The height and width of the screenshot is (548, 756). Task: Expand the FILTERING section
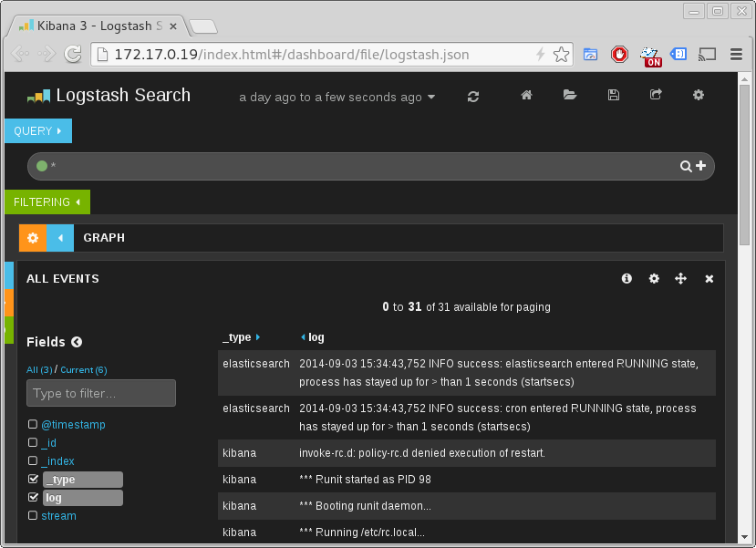[47, 202]
